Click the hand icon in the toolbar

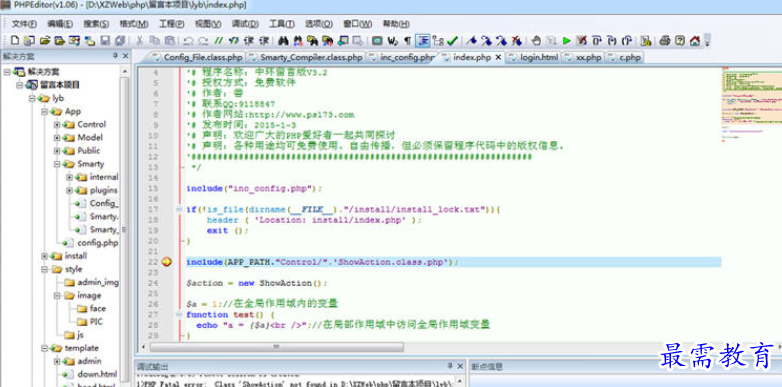[x=536, y=40]
